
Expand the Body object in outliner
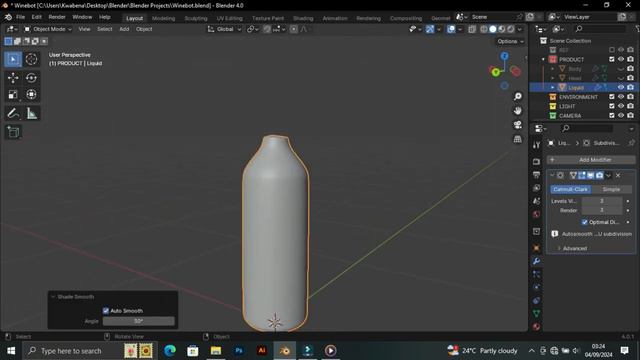pos(553,69)
